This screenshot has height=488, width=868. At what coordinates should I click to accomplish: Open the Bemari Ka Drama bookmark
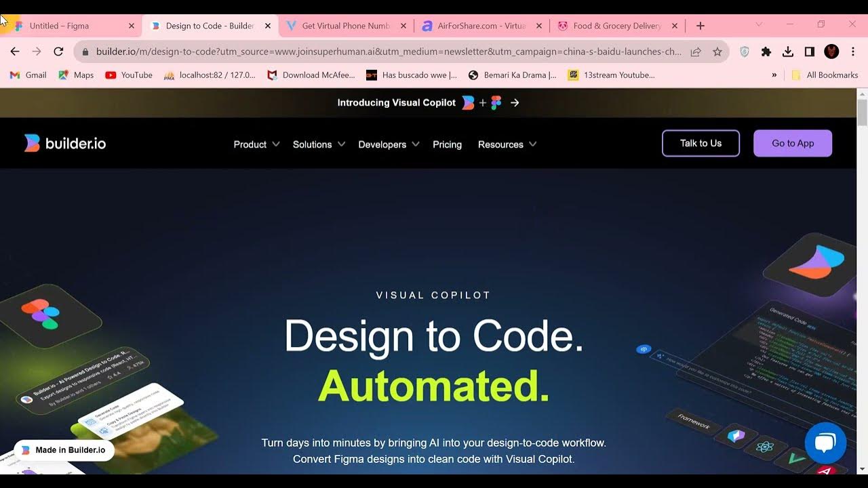click(513, 75)
